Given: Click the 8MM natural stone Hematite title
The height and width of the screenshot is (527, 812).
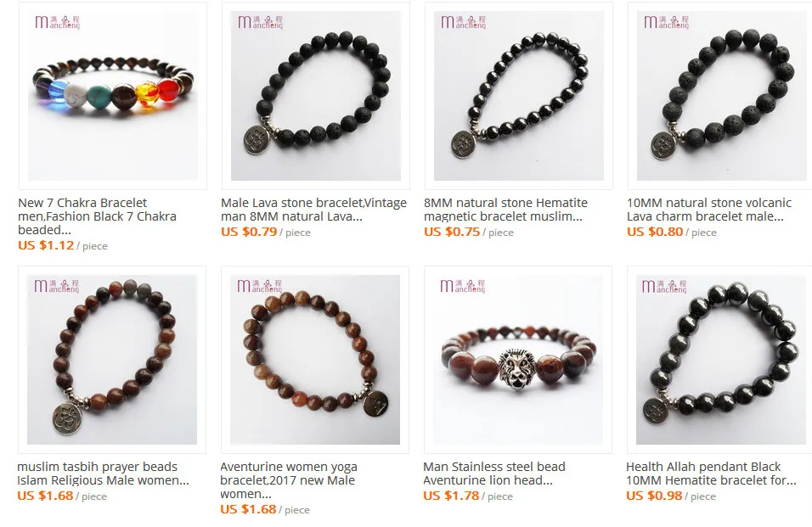Looking at the screenshot, I should [506, 210].
